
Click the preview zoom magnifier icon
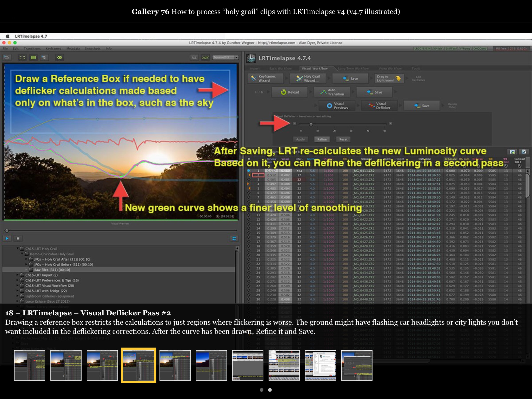(44, 58)
